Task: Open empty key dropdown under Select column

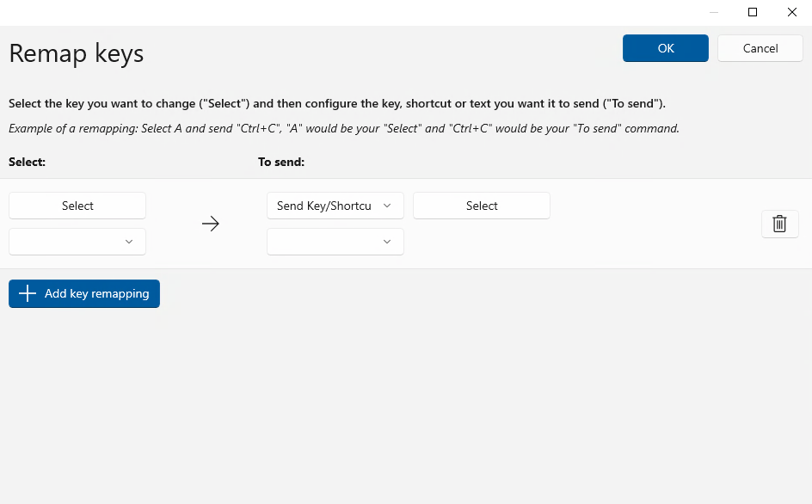Action: click(77, 242)
